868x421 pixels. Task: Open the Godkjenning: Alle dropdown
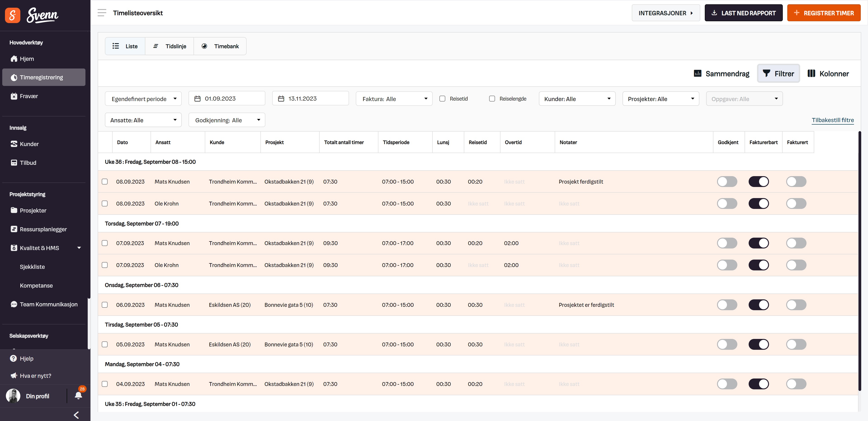point(227,120)
